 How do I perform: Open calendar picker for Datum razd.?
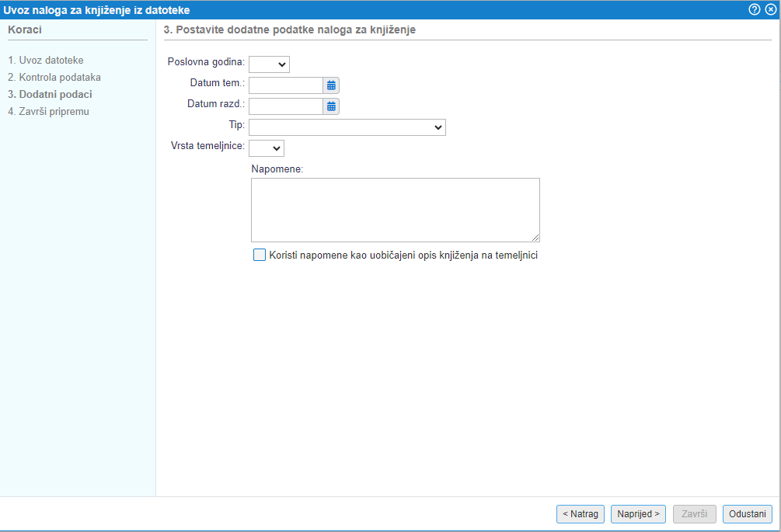click(x=331, y=106)
